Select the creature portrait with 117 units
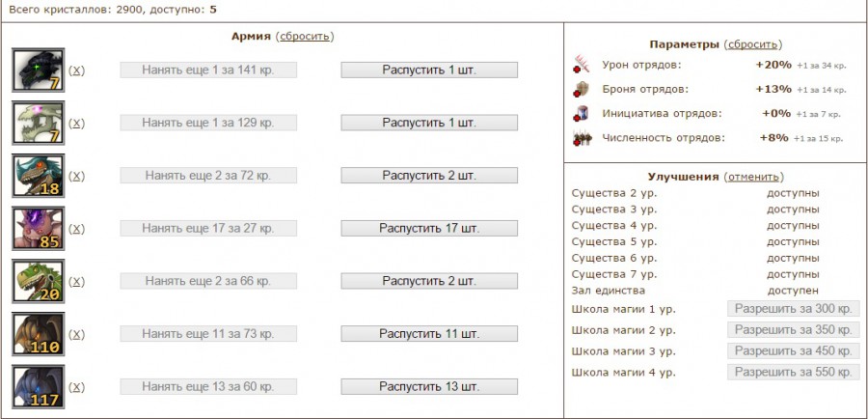868x419 pixels. click(x=38, y=387)
